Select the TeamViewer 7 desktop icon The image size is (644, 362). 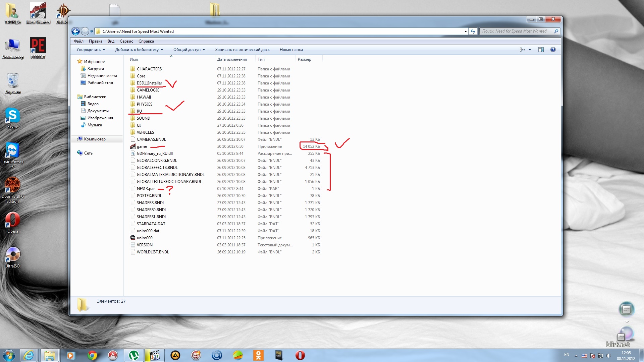[12, 155]
